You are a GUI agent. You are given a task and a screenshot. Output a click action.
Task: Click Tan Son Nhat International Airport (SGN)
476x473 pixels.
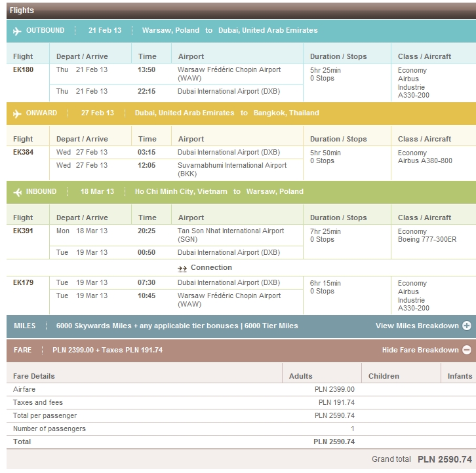(x=231, y=235)
